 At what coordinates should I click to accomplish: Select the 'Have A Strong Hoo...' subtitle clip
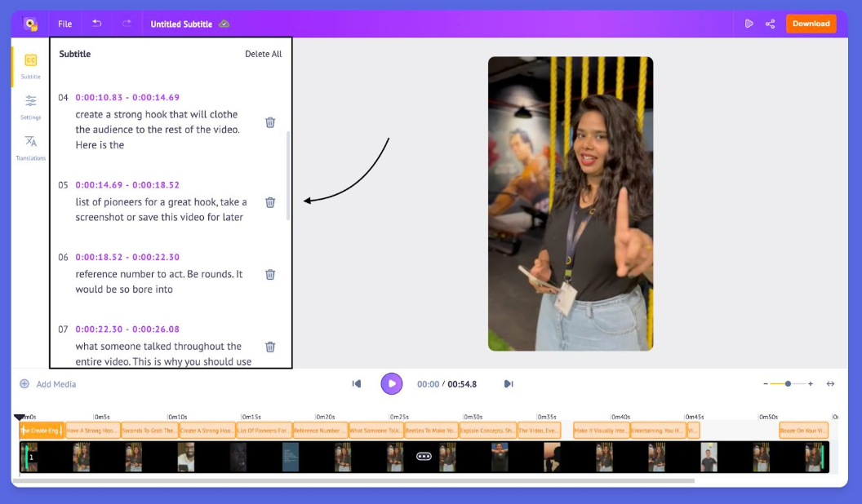[92, 431]
